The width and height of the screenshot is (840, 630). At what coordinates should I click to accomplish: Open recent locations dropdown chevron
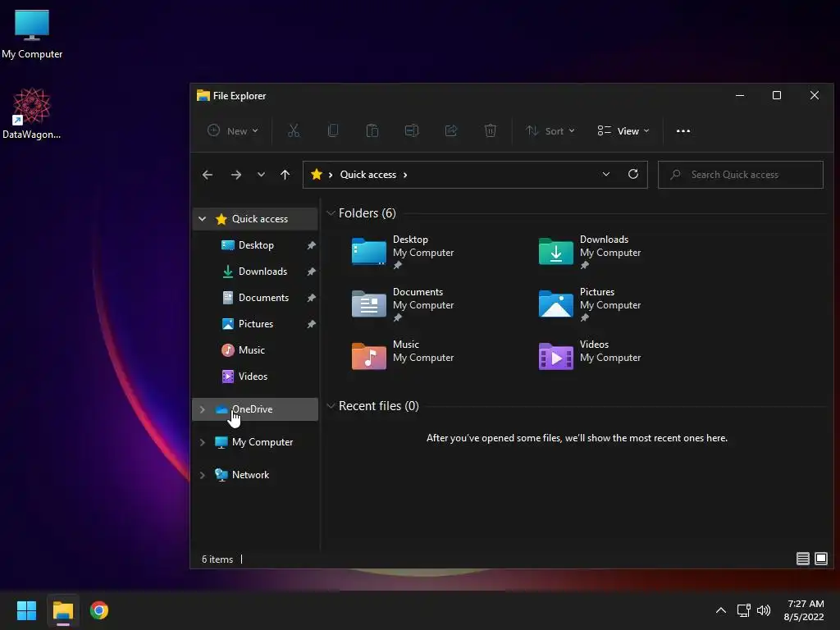pos(261,175)
